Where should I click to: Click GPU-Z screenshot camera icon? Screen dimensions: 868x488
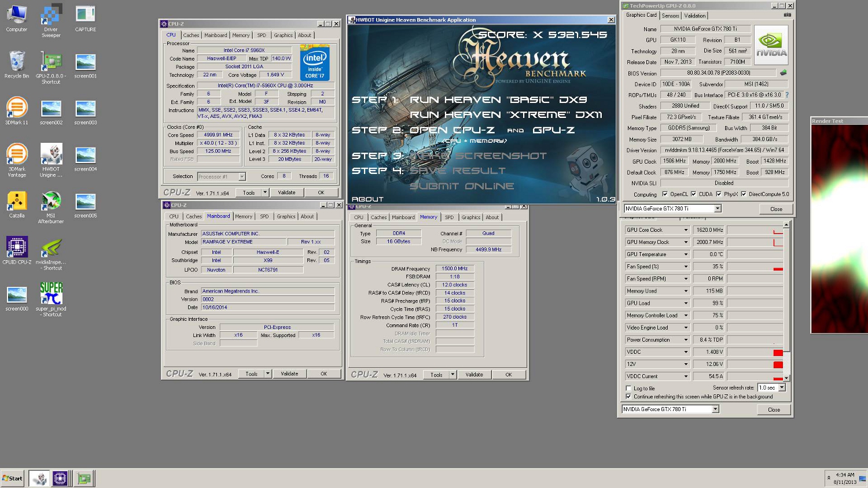click(787, 15)
